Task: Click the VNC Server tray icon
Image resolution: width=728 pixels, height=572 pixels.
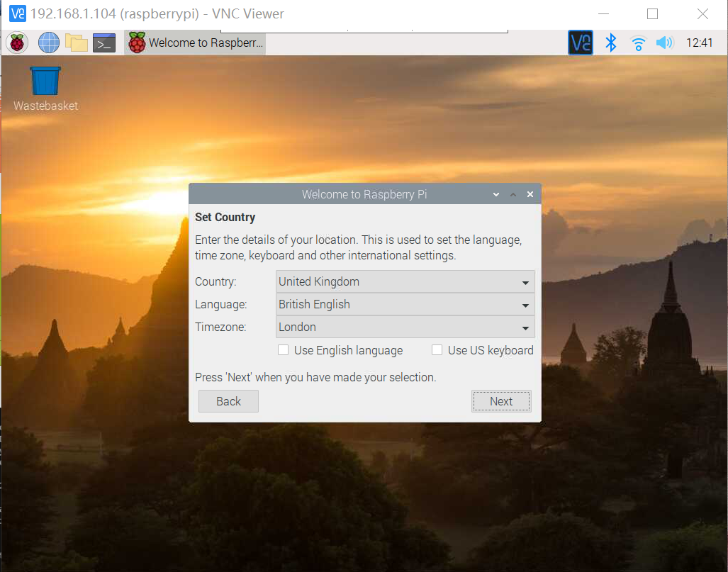Action: click(581, 43)
